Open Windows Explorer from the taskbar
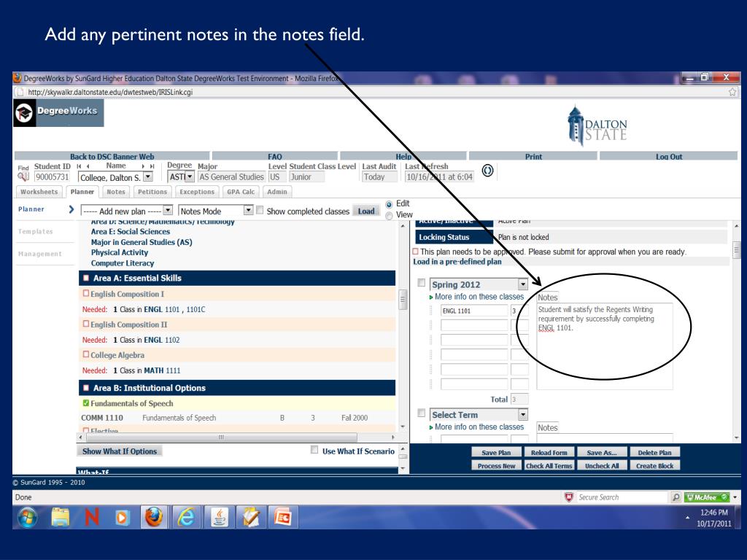747x560 pixels. (61, 518)
